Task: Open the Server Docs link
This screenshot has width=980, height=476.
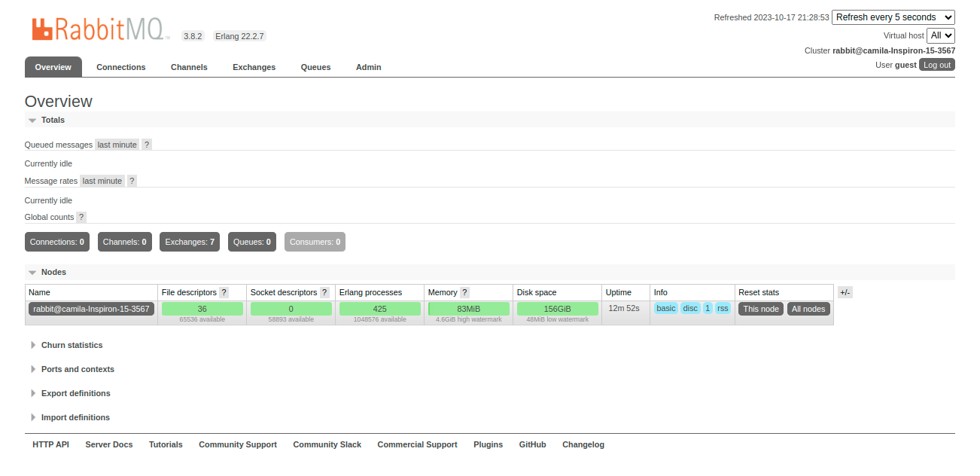Action: tap(109, 444)
